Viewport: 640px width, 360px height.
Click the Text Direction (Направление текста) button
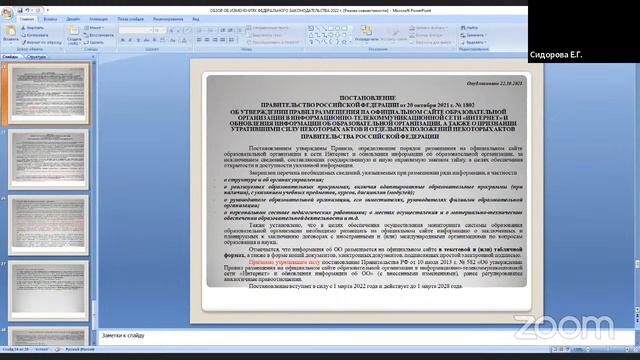(269, 28)
